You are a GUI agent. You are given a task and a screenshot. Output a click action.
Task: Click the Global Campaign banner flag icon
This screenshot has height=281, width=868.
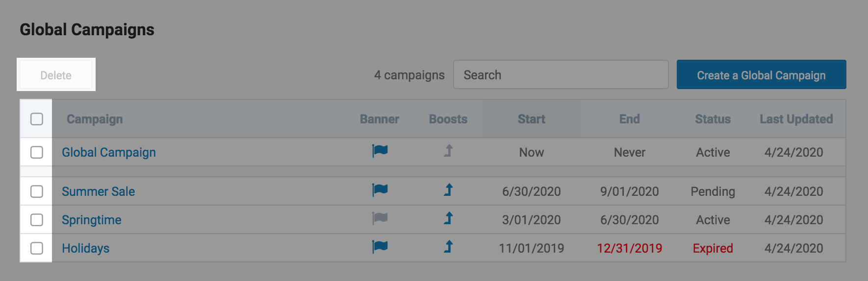380,151
